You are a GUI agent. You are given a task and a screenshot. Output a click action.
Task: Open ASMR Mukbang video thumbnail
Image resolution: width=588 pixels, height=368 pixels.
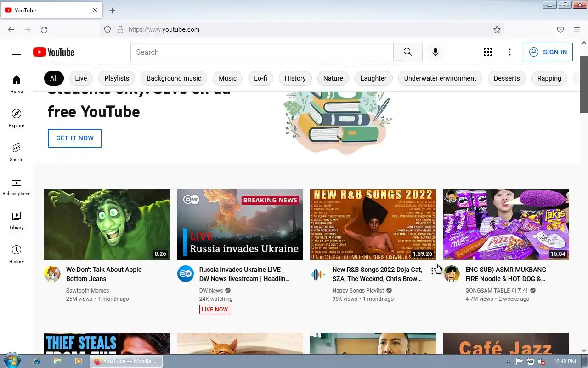tap(506, 224)
